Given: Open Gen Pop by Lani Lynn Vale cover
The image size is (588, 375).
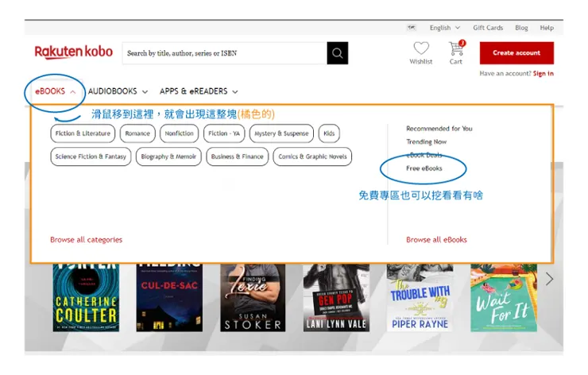Looking at the screenshot, I should click(x=336, y=298).
